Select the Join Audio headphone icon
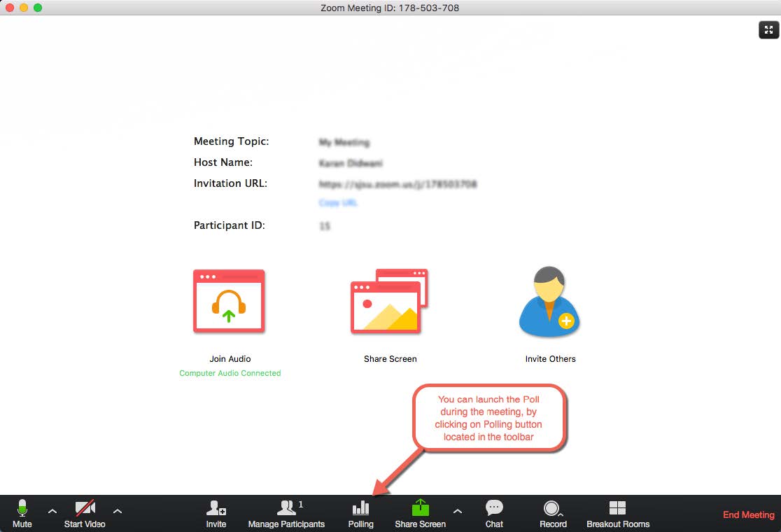The width and height of the screenshot is (781, 532). (230, 301)
